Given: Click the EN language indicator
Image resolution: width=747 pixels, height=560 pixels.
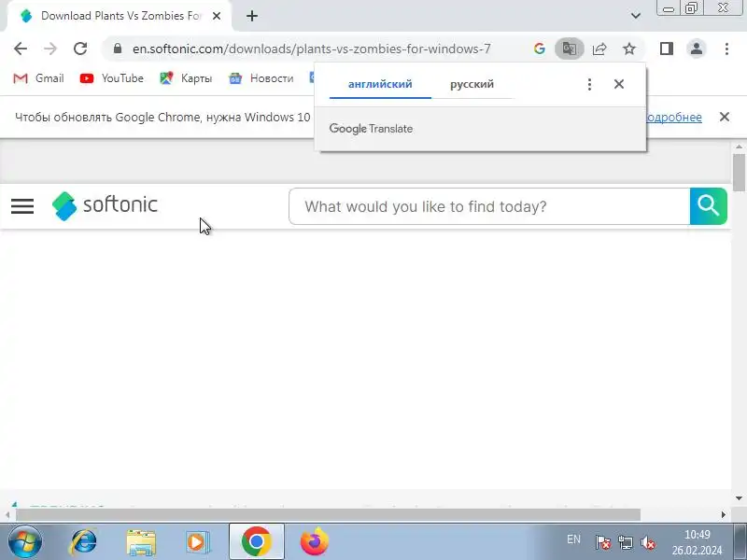Looking at the screenshot, I should tap(573, 539).
